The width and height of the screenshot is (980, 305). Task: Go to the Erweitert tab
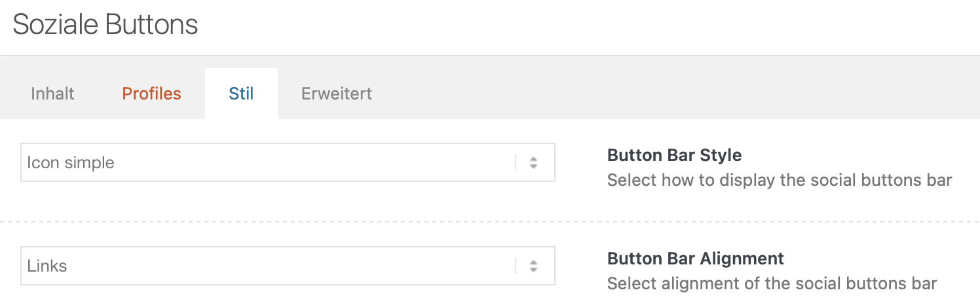(x=337, y=94)
